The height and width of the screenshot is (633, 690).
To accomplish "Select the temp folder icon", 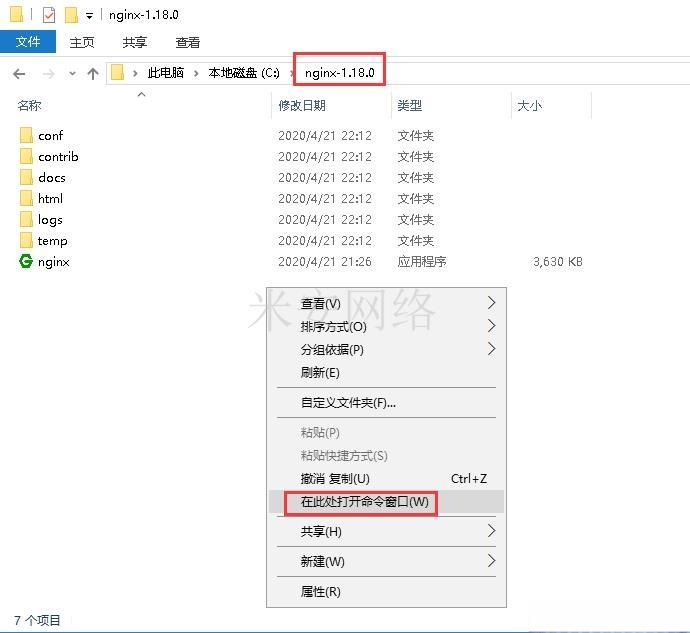I will tap(26, 240).
